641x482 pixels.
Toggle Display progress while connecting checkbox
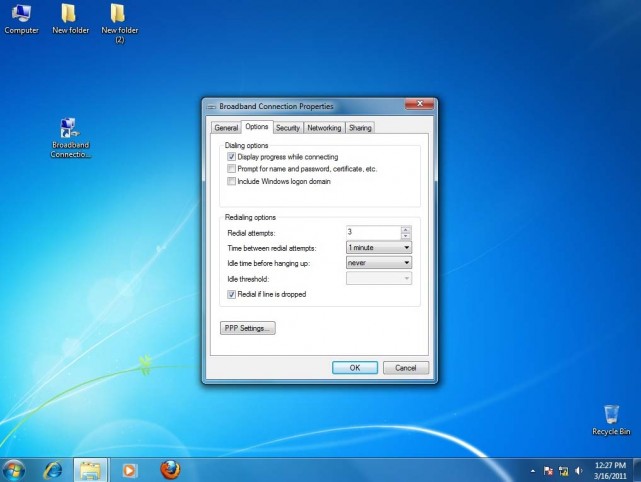(x=231, y=157)
